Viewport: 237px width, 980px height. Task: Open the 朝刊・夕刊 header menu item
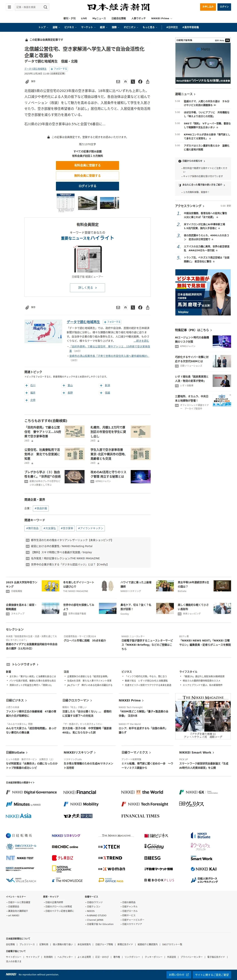[69, 18]
